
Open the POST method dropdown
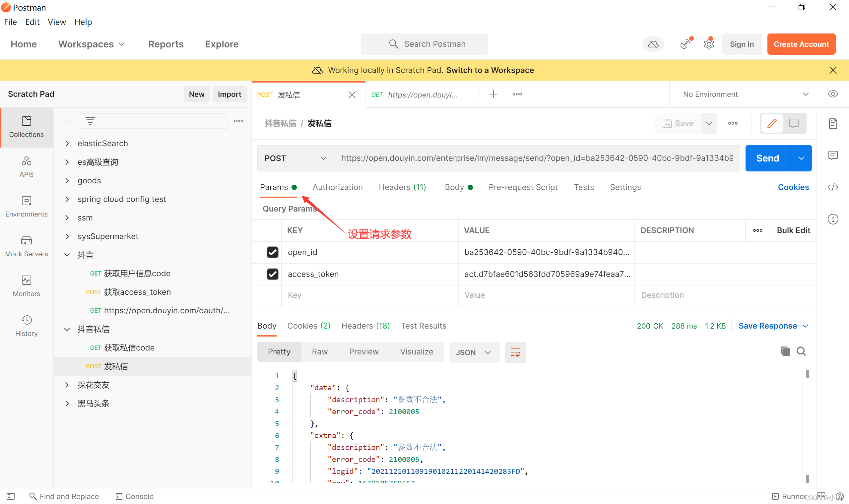coord(295,158)
